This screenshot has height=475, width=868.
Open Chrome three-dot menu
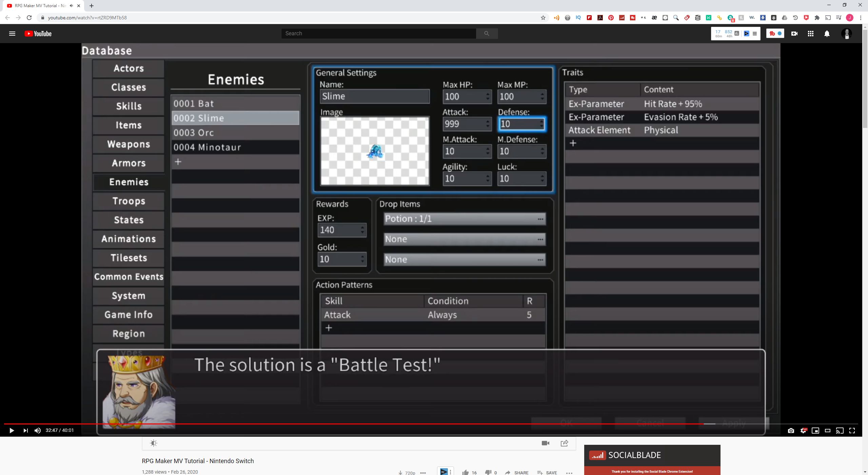pos(861,18)
